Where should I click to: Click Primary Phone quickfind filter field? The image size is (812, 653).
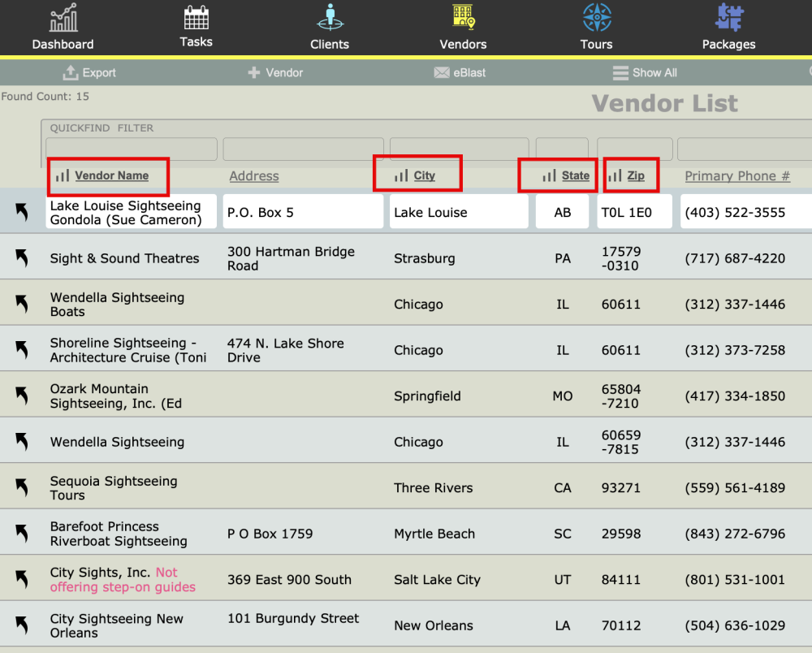click(x=745, y=149)
